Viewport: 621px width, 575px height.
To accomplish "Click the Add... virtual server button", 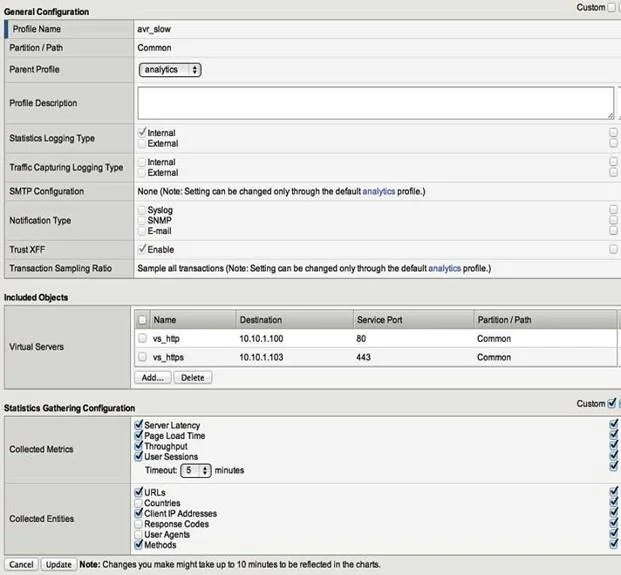I will click(153, 377).
